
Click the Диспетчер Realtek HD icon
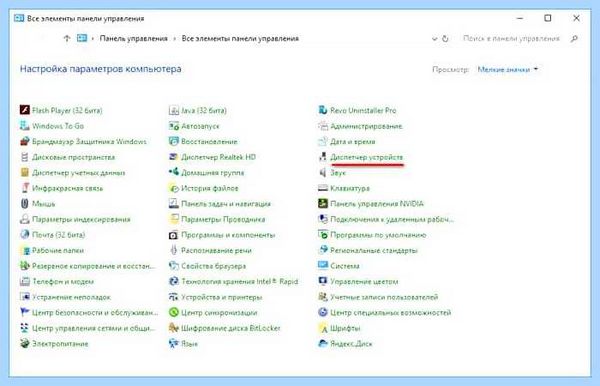click(174, 157)
